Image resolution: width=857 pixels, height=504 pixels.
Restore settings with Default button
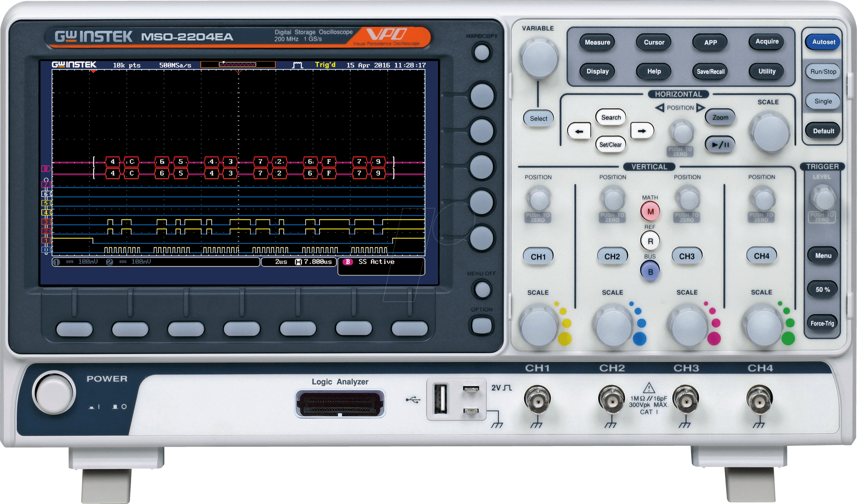[x=823, y=131]
